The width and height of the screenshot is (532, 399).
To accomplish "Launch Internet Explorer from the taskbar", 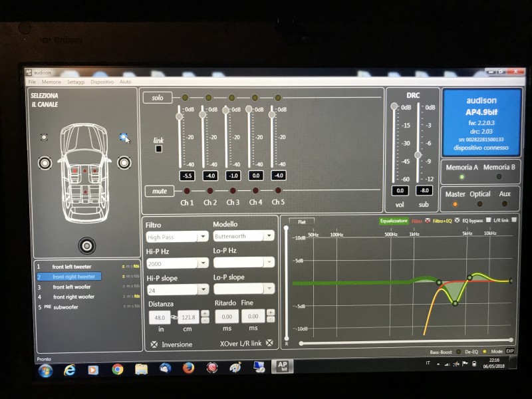I will tap(70, 370).
